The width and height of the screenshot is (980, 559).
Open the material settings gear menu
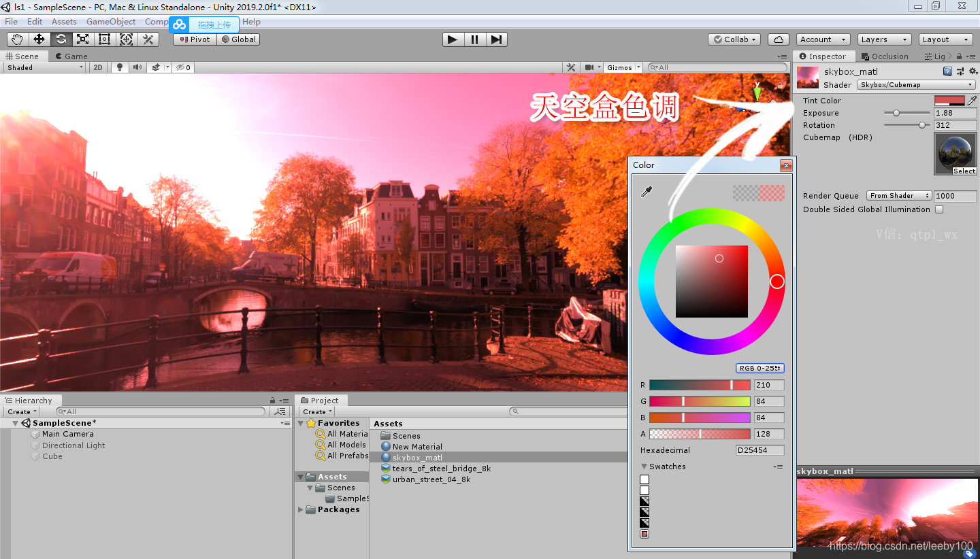pyautogui.click(x=973, y=71)
